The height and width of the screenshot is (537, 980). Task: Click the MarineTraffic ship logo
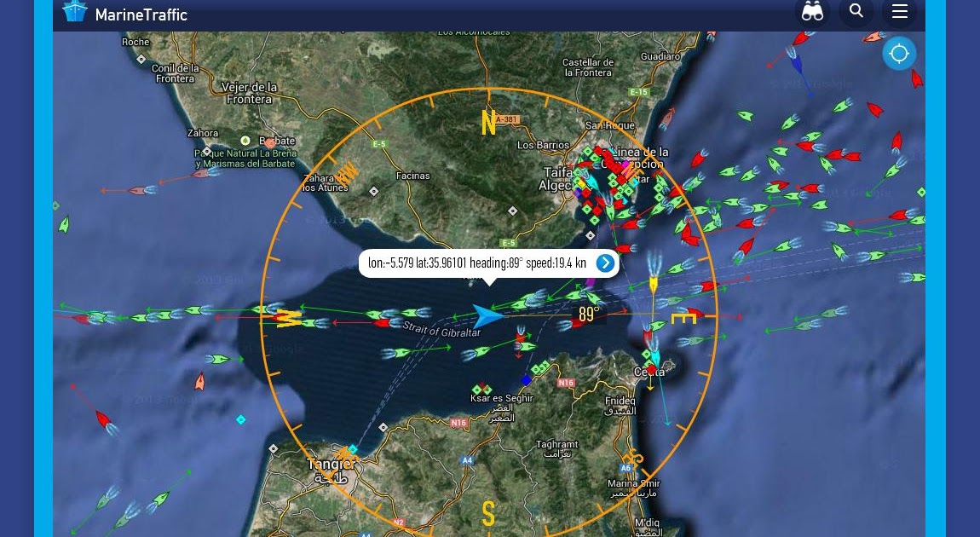(x=75, y=10)
